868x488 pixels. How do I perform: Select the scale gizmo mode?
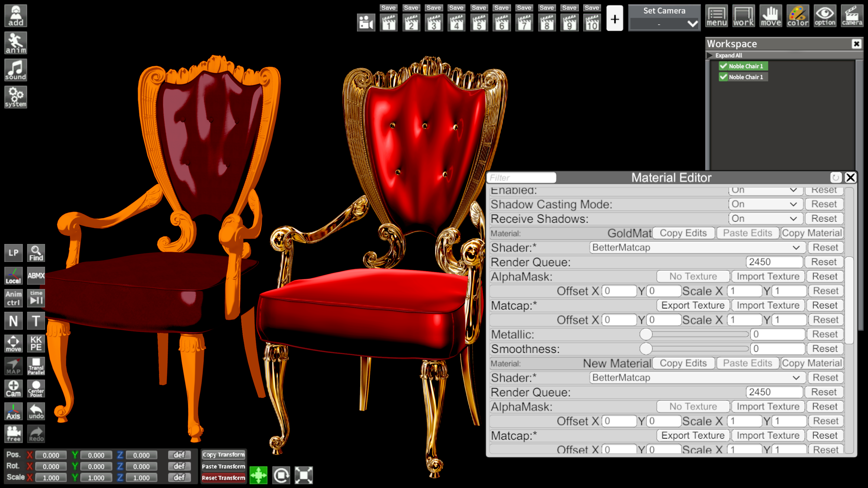coord(304,475)
